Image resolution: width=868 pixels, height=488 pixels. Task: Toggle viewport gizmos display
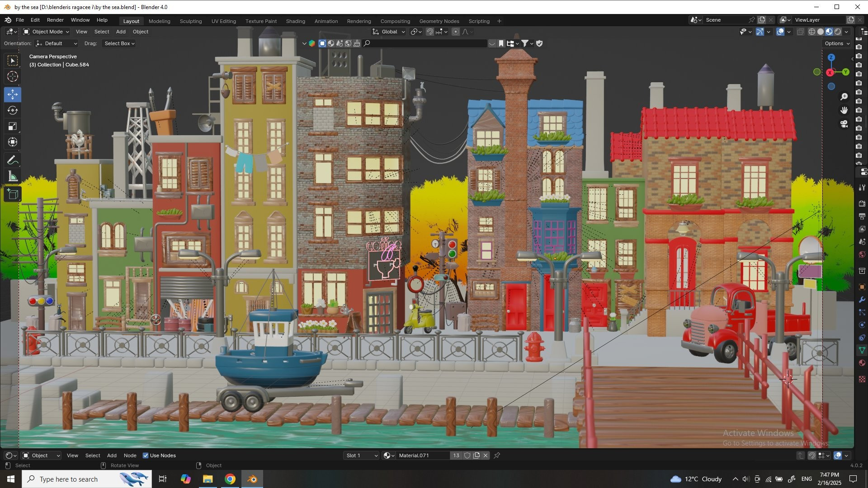(760, 32)
